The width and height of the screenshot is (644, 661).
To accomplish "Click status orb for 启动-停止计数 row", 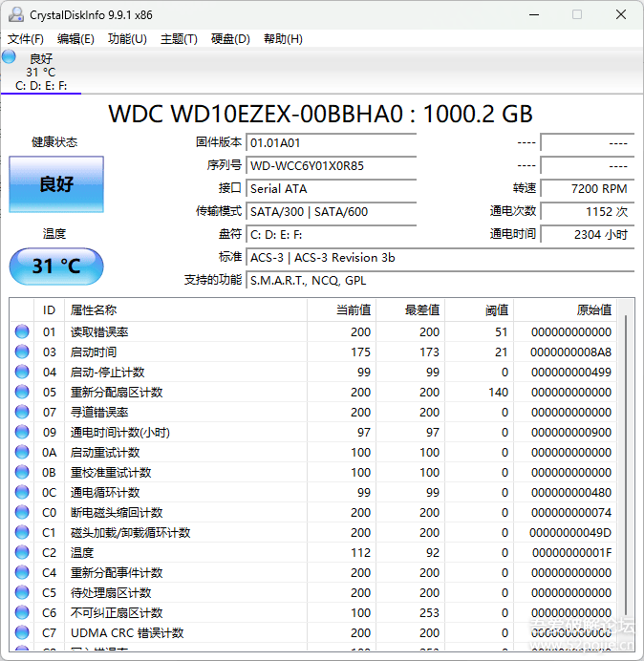I will 22,372.
